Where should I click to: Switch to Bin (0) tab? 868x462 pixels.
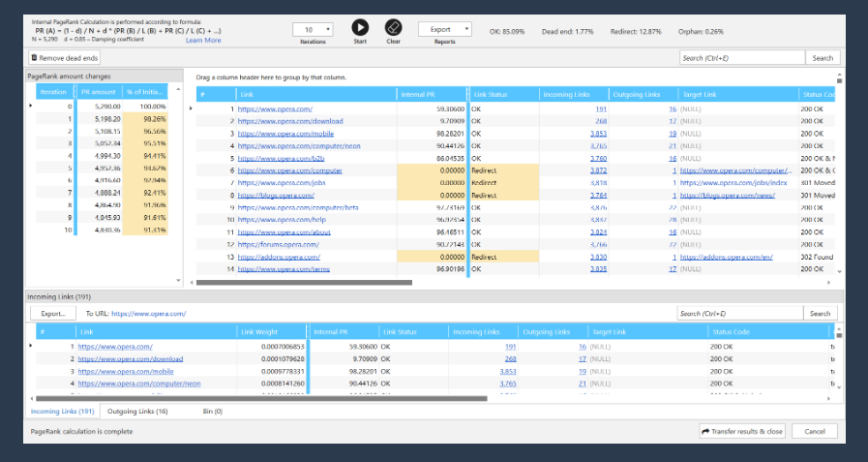213,411
